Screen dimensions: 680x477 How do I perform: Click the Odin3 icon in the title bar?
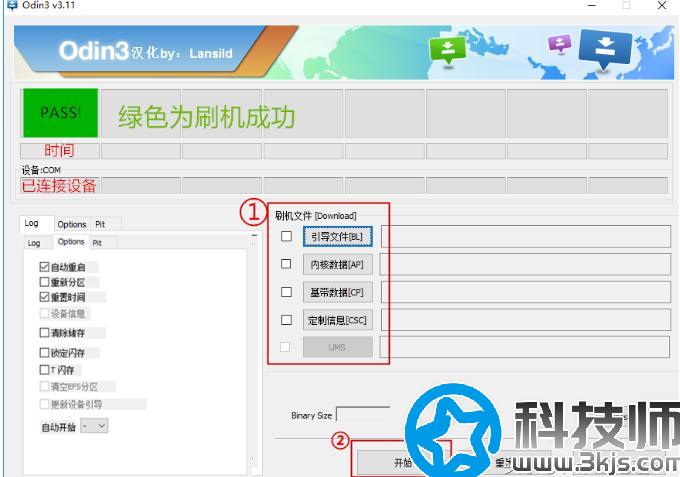click(12, 5)
